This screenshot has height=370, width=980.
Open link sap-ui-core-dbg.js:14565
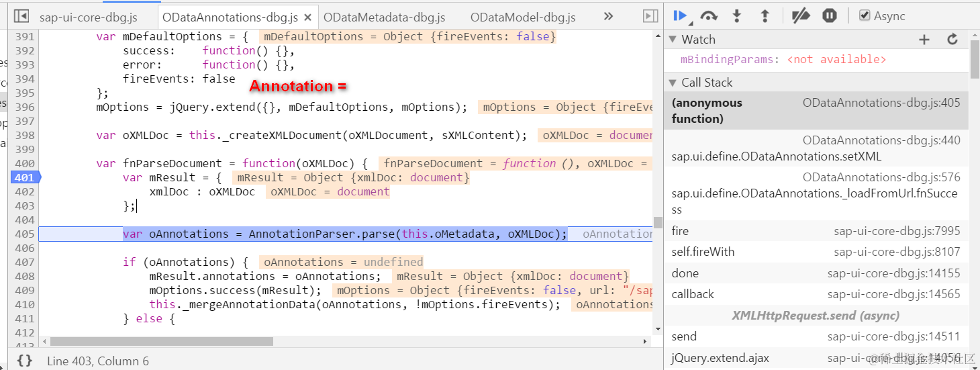(x=893, y=294)
